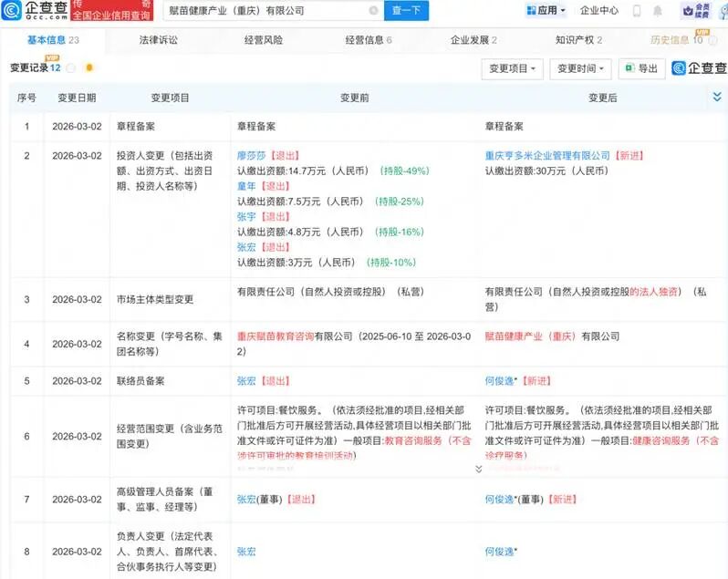Click the 变更前 column header
This screenshot has height=579, width=728.
pyautogui.click(x=354, y=98)
